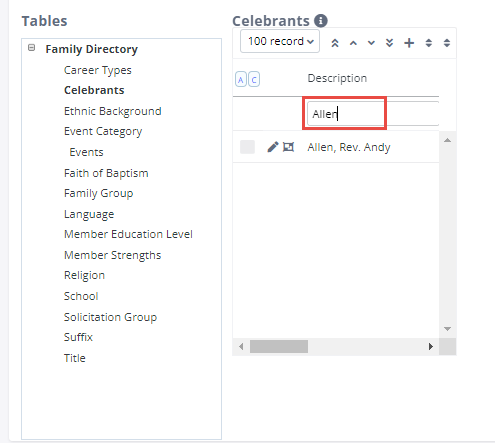This screenshot has width=495, height=443.
Task: Jump to first record with double-up arrows
Action: tap(335, 43)
